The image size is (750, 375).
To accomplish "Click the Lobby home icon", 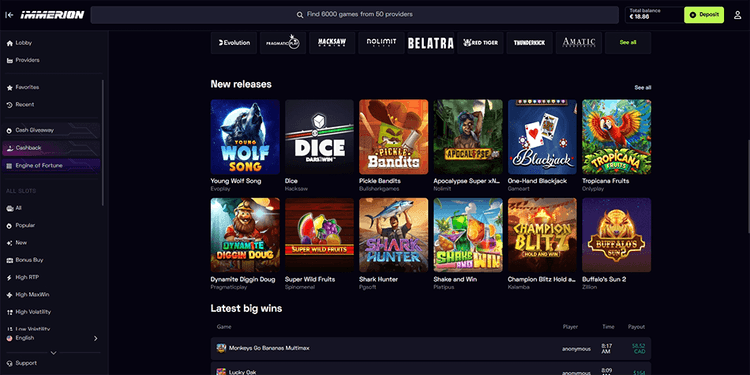I will tap(10, 43).
